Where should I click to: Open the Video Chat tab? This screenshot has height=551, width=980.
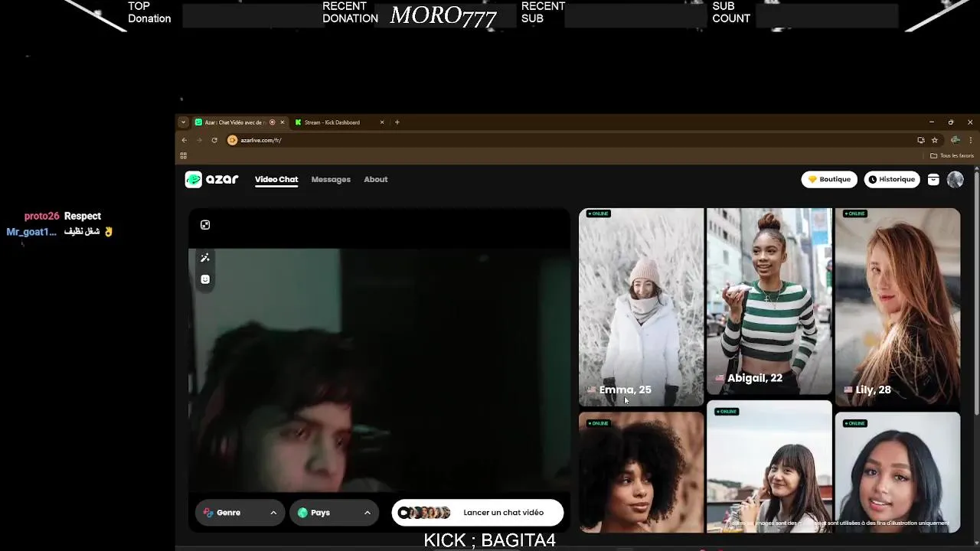click(x=276, y=179)
